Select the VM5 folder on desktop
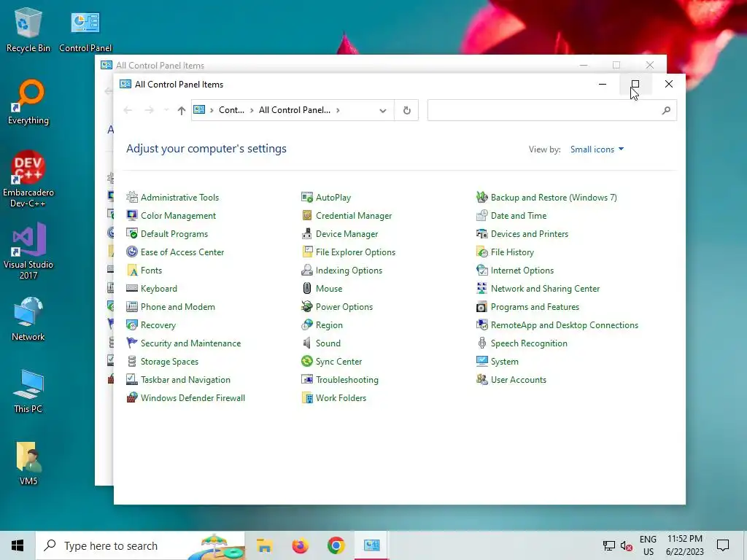The height and width of the screenshot is (560, 747). [28, 463]
